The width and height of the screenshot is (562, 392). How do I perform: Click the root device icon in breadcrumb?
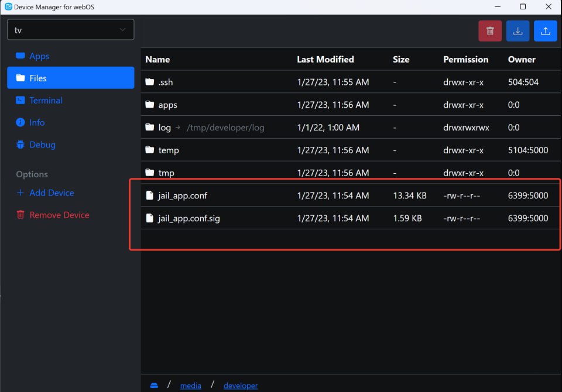pyautogui.click(x=154, y=385)
